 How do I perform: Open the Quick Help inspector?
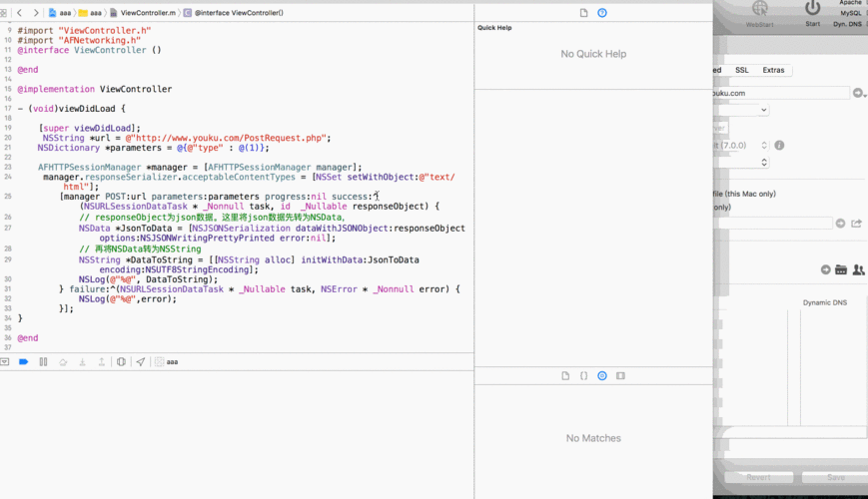coord(602,13)
